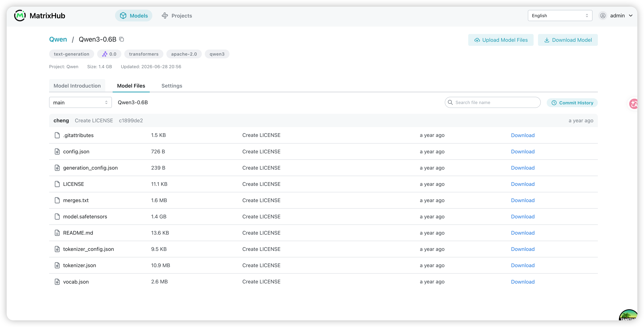The height and width of the screenshot is (327, 644).
Task: Open Commit History
Action: click(572, 103)
